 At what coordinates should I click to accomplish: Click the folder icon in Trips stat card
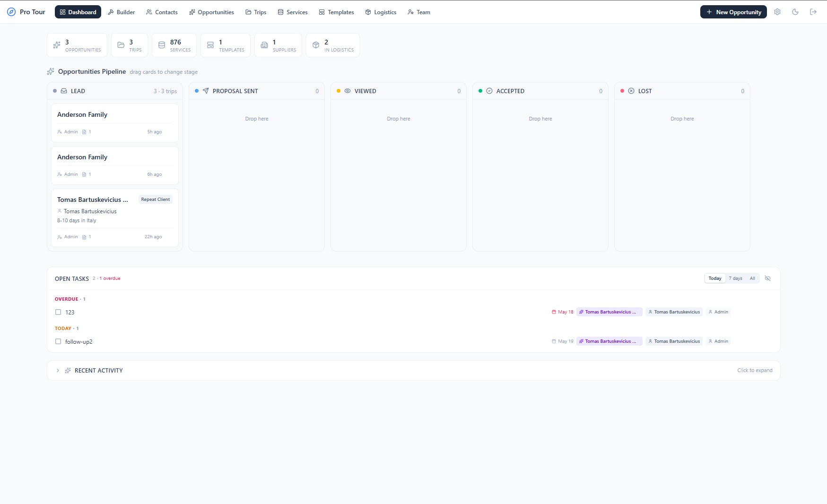pyautogui.click(x=121, y=45)
